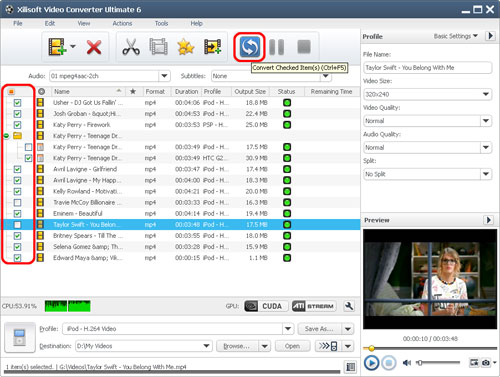
Task: Click the Browse... button
Action: click(237, 346)
